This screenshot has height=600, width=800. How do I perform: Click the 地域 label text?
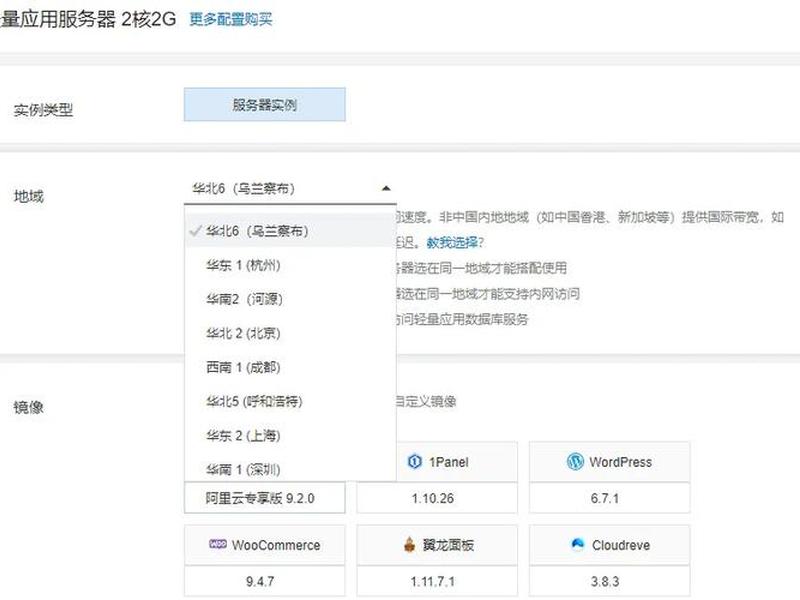(x=29, y=196)
